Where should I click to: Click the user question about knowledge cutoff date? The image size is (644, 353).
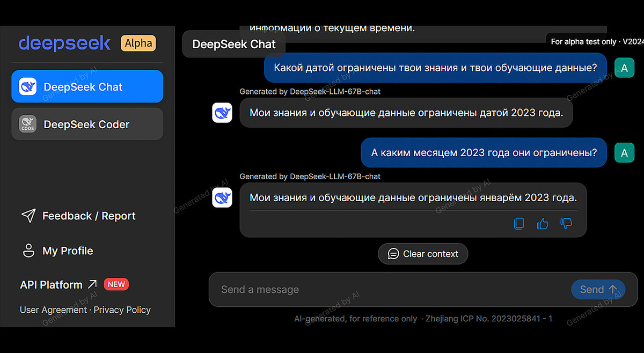coord(435,68)
